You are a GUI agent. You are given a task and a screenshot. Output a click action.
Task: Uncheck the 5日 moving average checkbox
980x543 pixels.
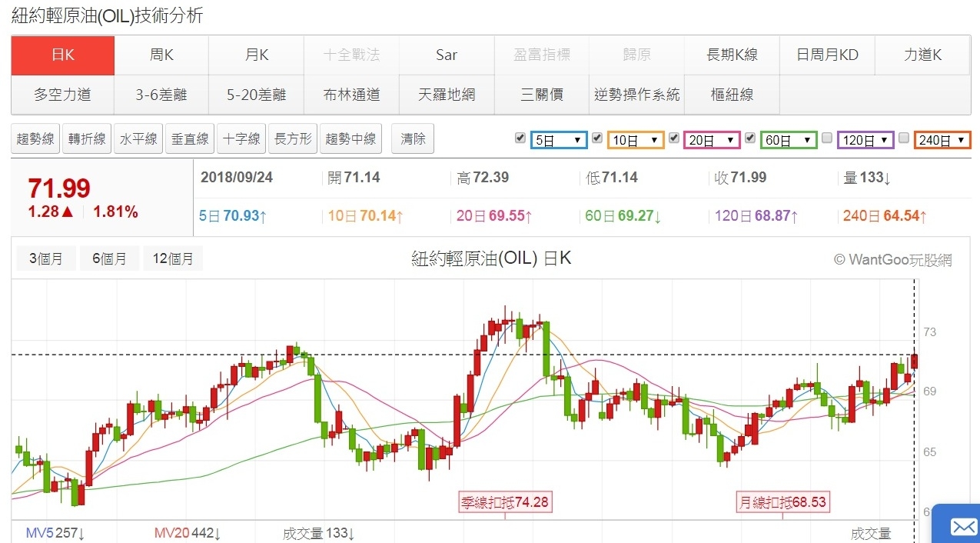pos(520,138)
